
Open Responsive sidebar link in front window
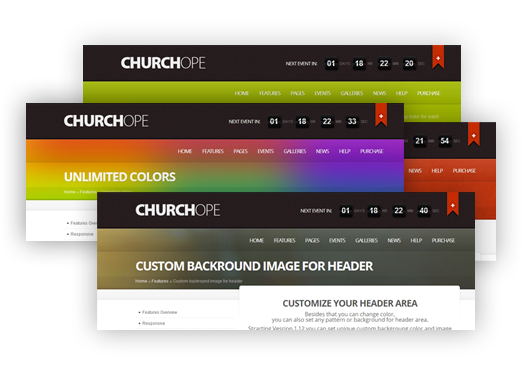153,323
